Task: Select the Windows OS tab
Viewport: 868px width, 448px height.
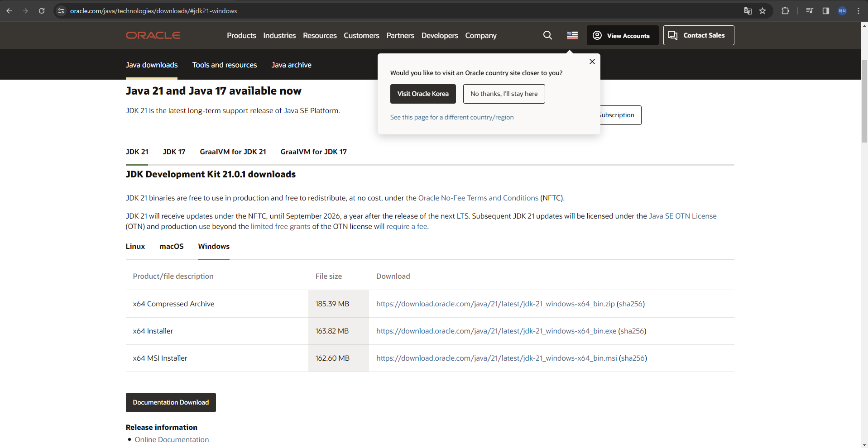Action: (x=214, y=246)
